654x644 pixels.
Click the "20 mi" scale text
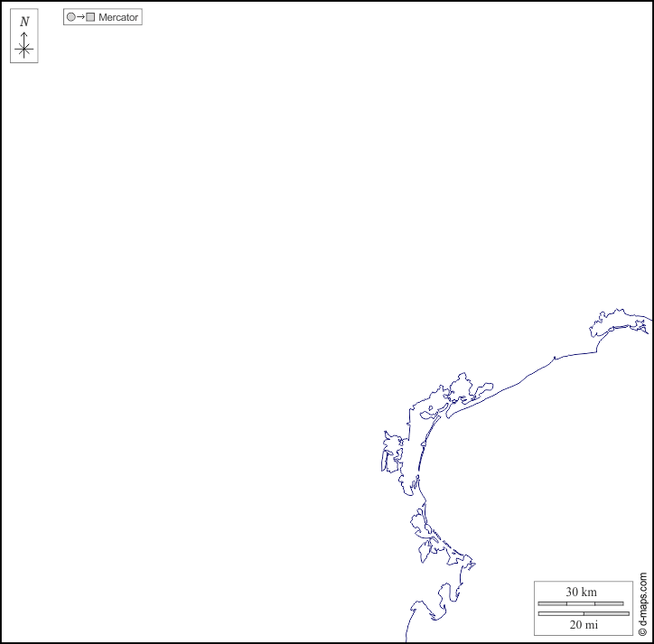click(x=584, y=624)
